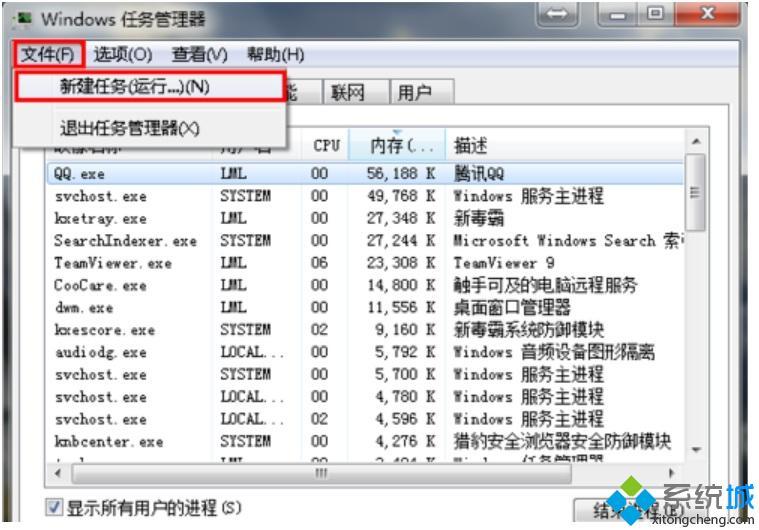Close the Task Manager window
This screenshot has width=759, height=530.
coord(708,14)
